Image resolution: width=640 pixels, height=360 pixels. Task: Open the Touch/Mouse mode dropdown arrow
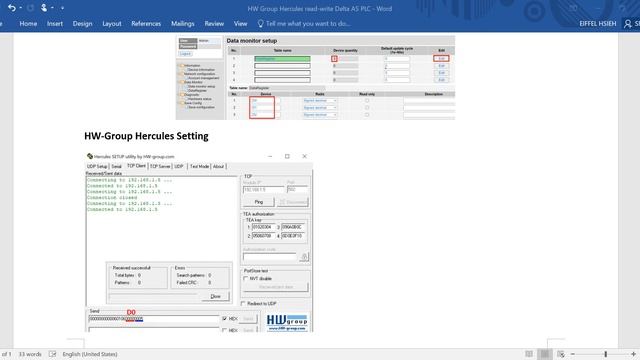[52, 8]
